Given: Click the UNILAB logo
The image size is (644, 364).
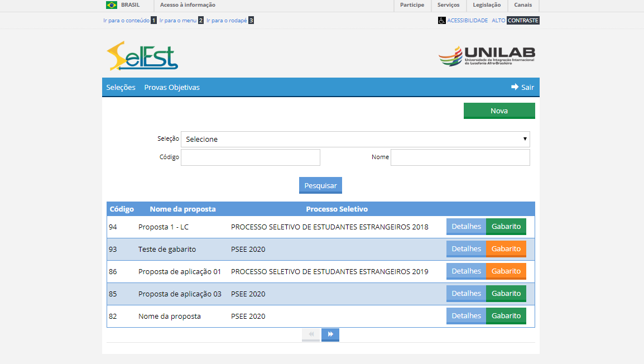Looking at the screenshot, I should [x=486, y=56].
